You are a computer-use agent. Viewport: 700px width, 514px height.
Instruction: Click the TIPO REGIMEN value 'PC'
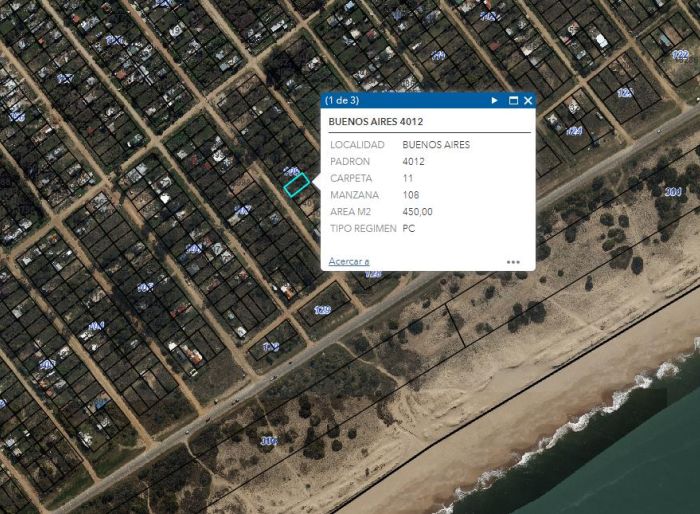pyautogui.click(x=408, y=229)
